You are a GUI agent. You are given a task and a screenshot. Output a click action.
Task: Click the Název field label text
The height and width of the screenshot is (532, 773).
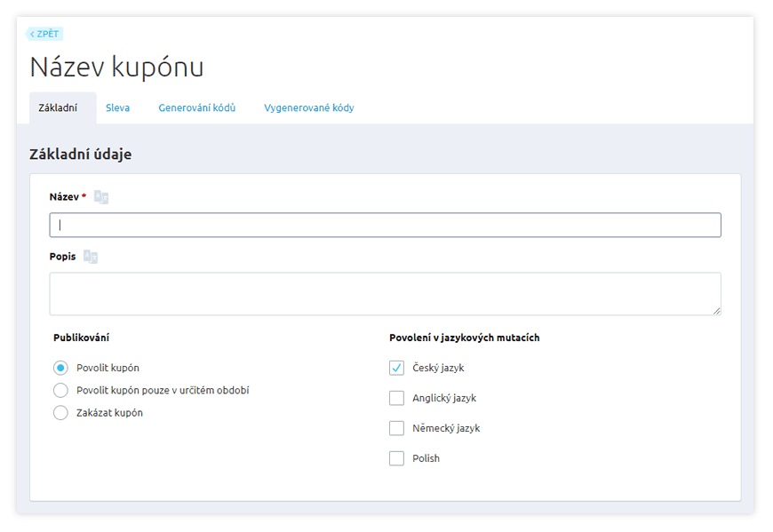[x=64, y=197]
